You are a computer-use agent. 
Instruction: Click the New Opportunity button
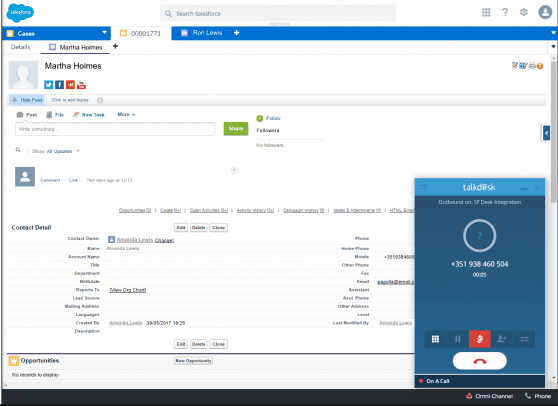pyautogui.click(x=193, y=361)
